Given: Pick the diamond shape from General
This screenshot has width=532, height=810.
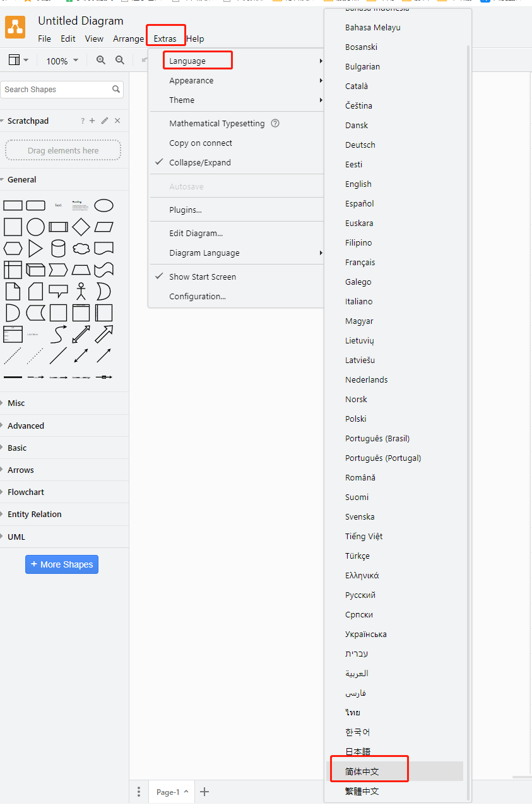Looking at the screenshot, I should pyautogui.click(x=81, y=227).
